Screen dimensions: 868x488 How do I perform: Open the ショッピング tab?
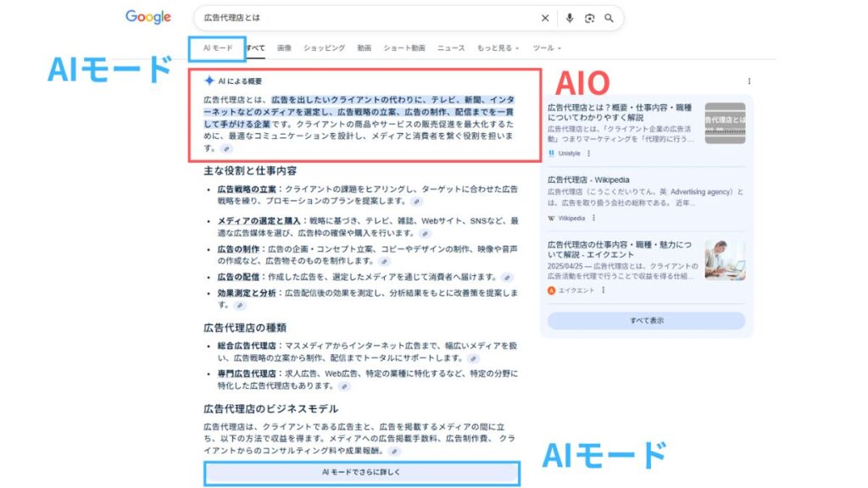(x=324, y=48)
